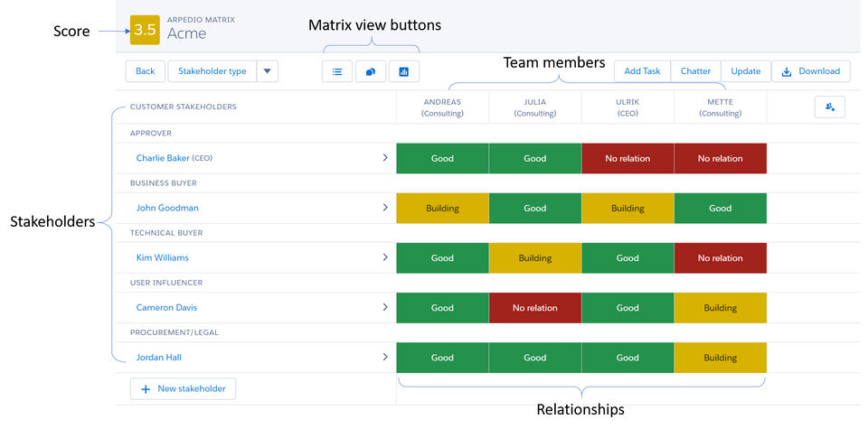Click Charlie Baker–Andreas Good cell

pyautogui.click(x=442, y=158)
